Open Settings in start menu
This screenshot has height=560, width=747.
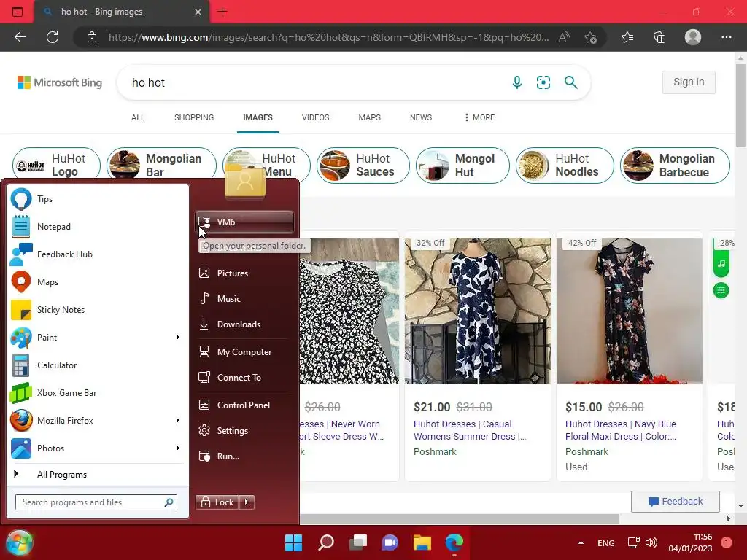[244, 430]
